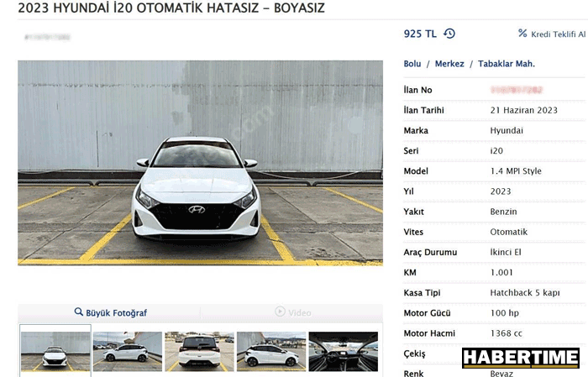The height and width of the screenshot is (377, 588).
Task: Click the play icon beside Video
Action: [x=280, y=312]
